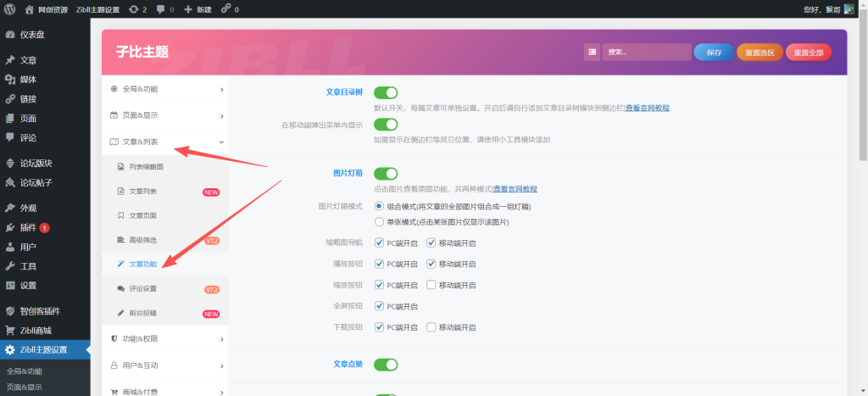Open 查看官网教程 link under 文章目录树

pos(647,108)
